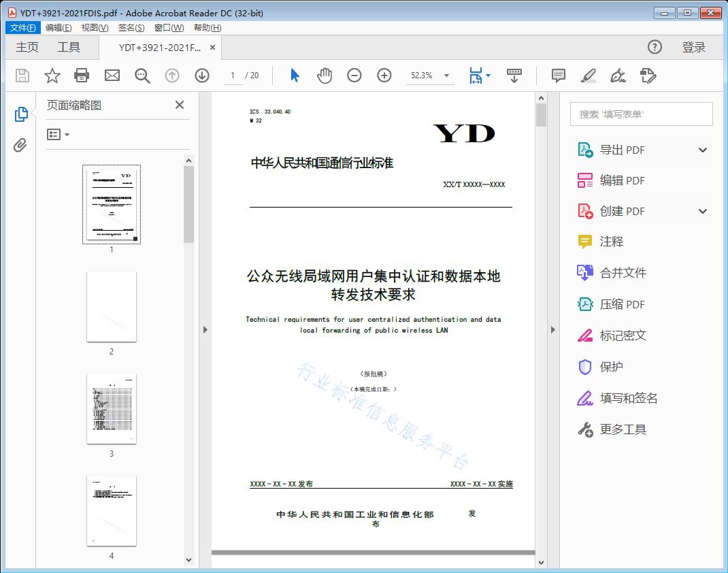Zoom in with the plus icon
Screen dimensions: 728x573
384,76
